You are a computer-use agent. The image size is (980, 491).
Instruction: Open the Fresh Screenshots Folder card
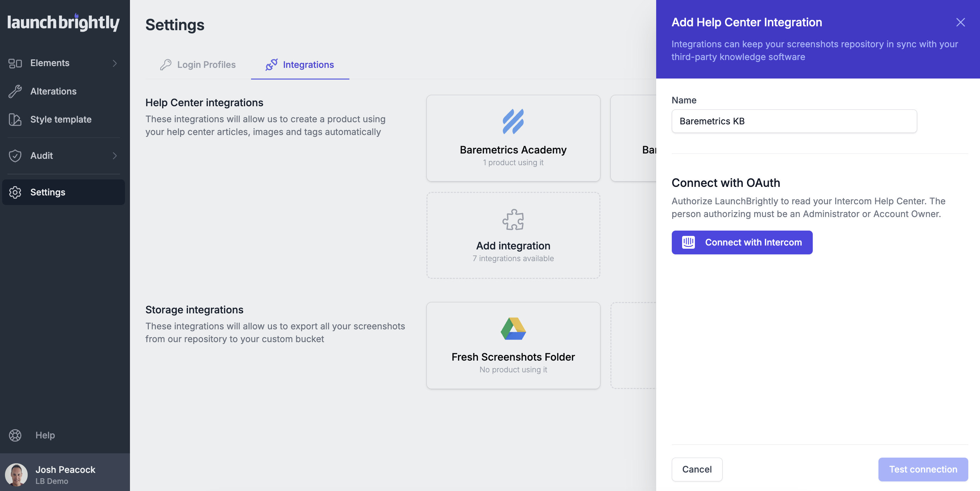tap(513, 346)
